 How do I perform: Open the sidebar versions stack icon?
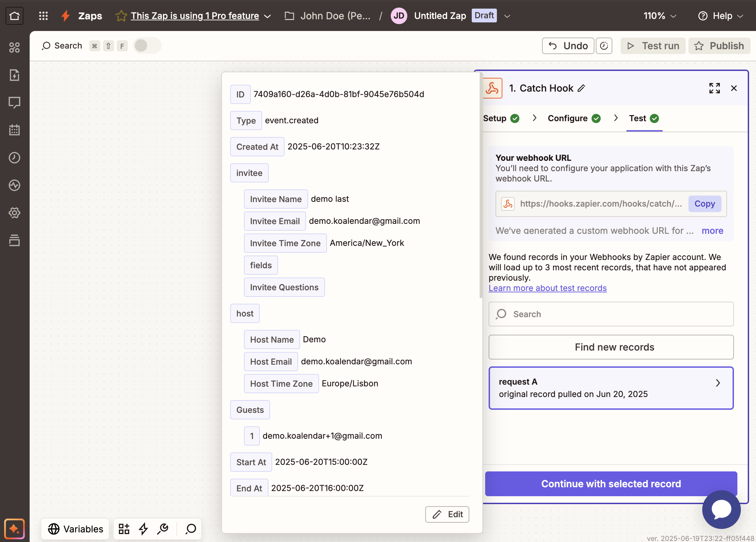[14, 240]
